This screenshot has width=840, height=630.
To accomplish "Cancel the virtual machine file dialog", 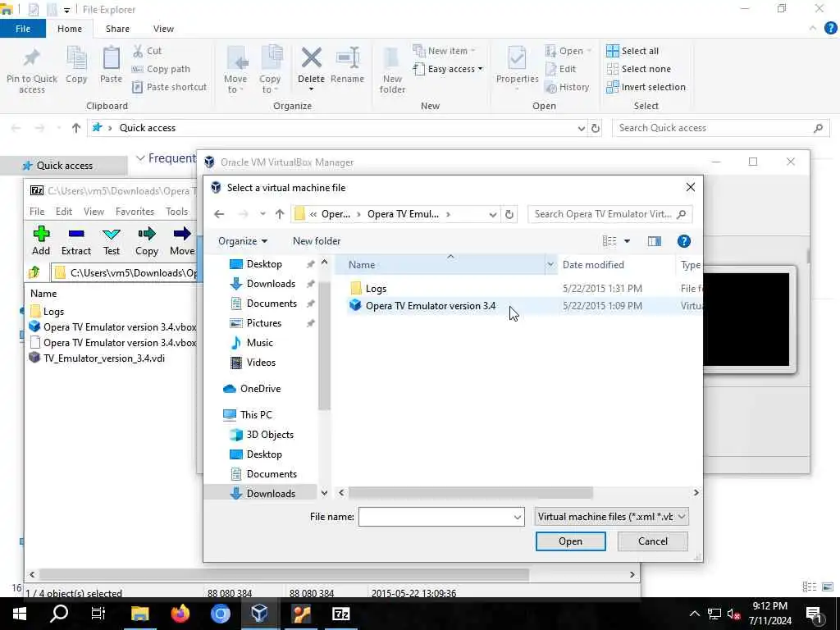I will (x=652, y=541).
